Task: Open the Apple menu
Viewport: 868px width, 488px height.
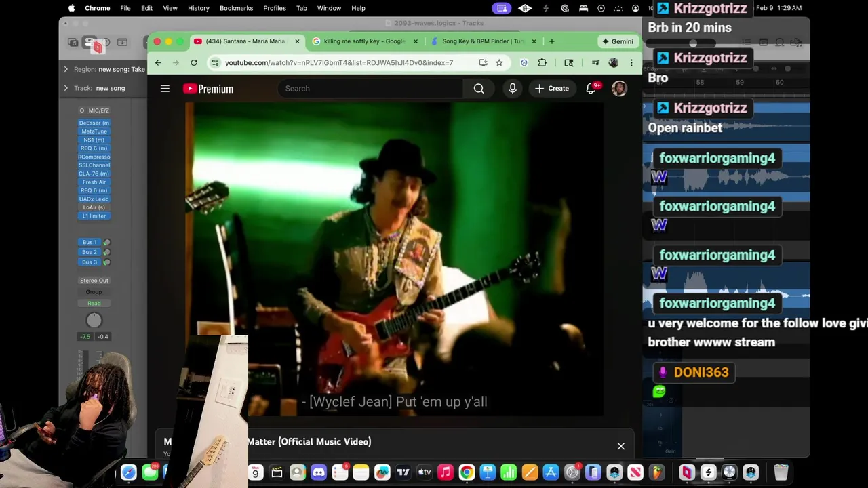Action: pyautogui.click(x=71, y=8)
